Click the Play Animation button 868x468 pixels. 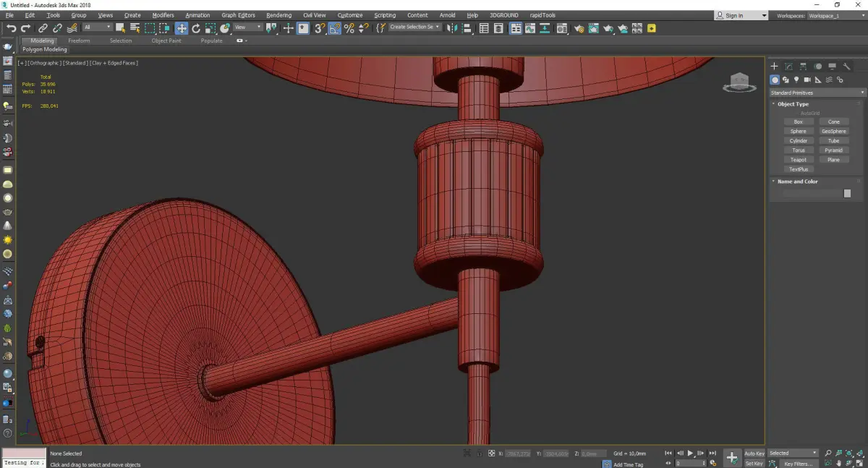click(690, 453)
